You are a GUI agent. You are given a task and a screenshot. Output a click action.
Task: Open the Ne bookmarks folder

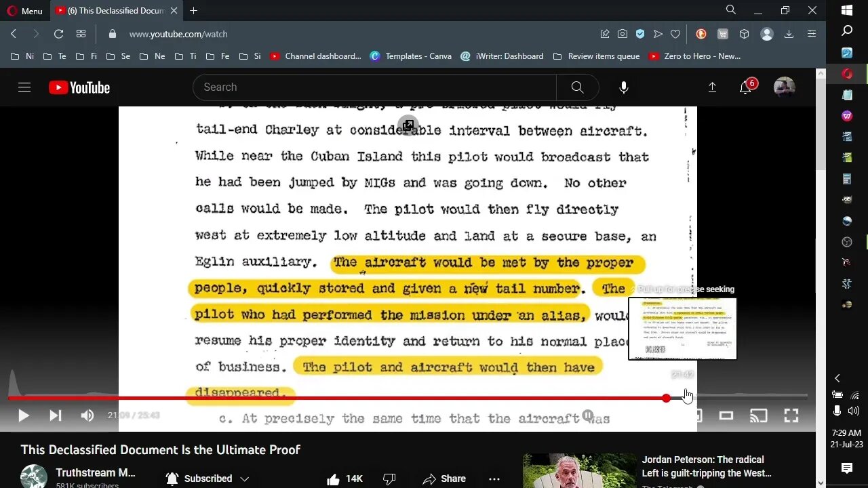pos(152,56)
